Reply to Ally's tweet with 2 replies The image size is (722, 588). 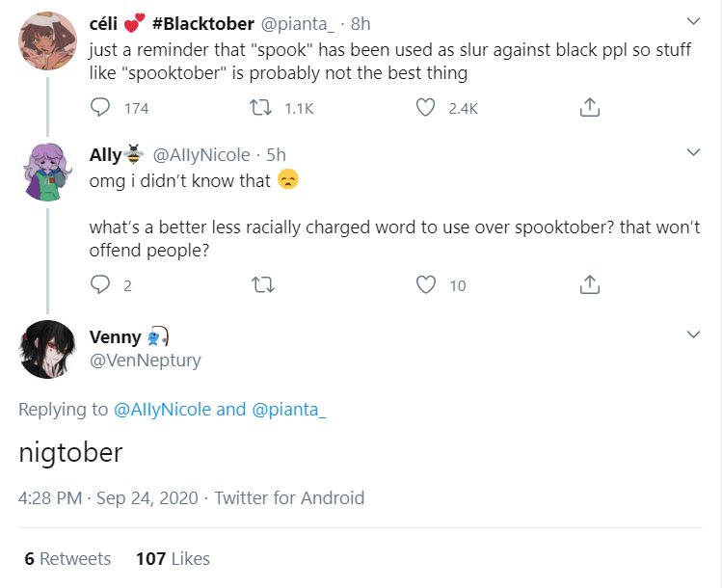(x=101, y=284)
